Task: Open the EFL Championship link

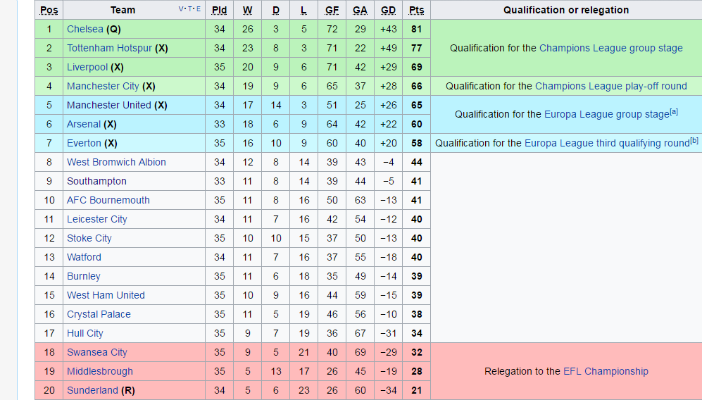Action: point(606,371)
